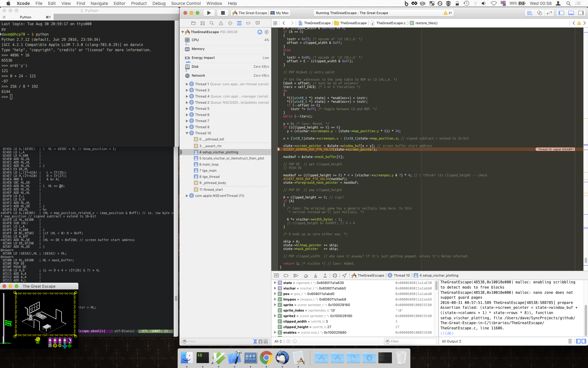Toggle the Navigator pane visibility
The width and height of the screenshot is (588, 368).
point(561,13)
